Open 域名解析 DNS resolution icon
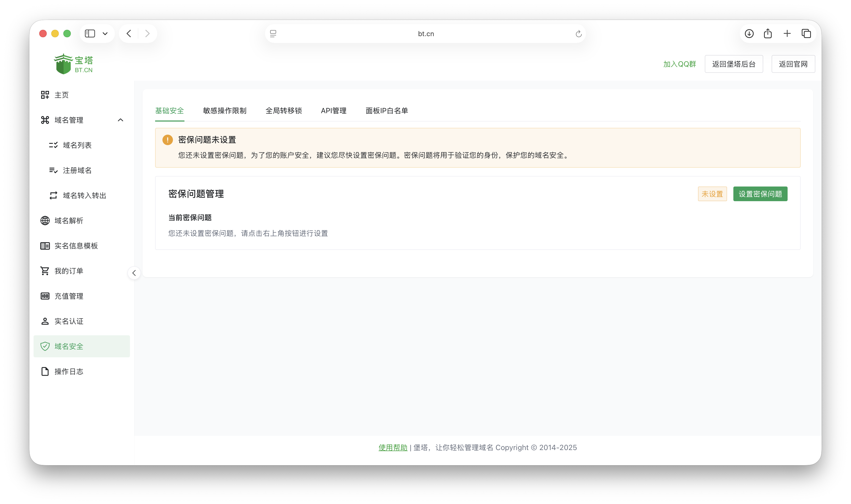This screenshot has height=504, width=851. tap(45, 220)
